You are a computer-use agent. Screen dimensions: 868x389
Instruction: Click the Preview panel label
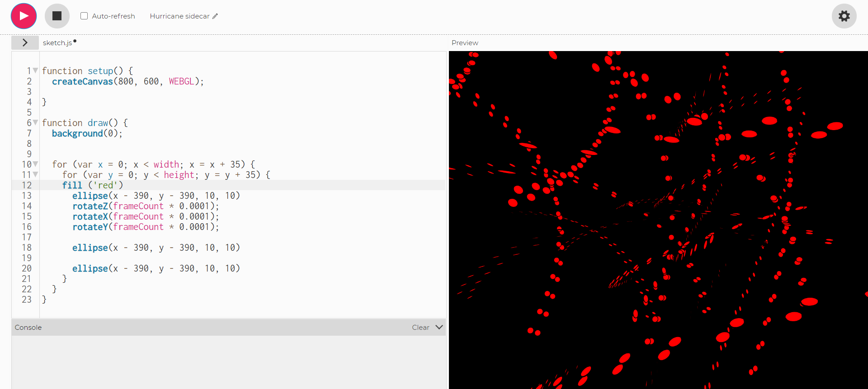click(465, 42)
